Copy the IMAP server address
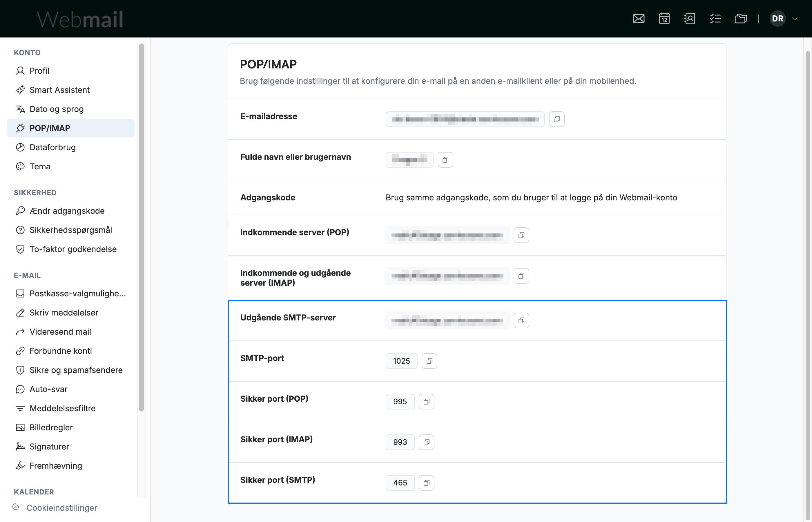This screenshot has width=812, height=522. tap(521, 276)
